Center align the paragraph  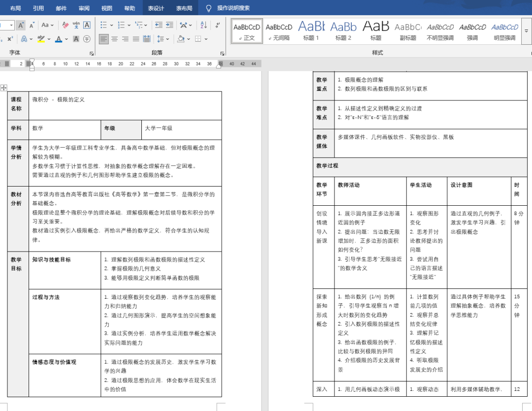114,39
